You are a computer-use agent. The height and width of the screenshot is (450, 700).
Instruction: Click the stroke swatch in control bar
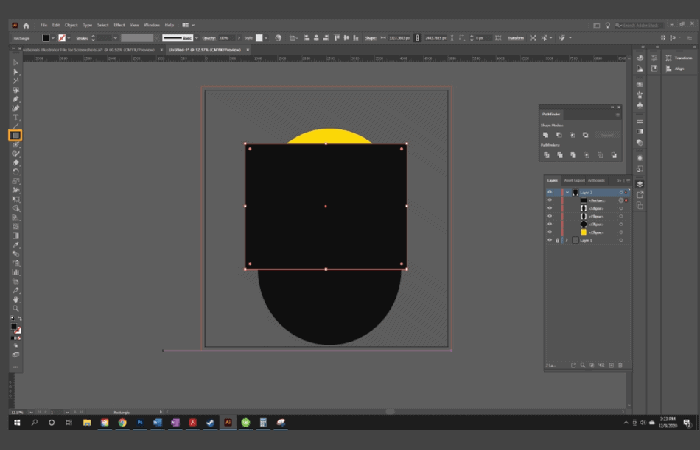(x=62, y=38)
